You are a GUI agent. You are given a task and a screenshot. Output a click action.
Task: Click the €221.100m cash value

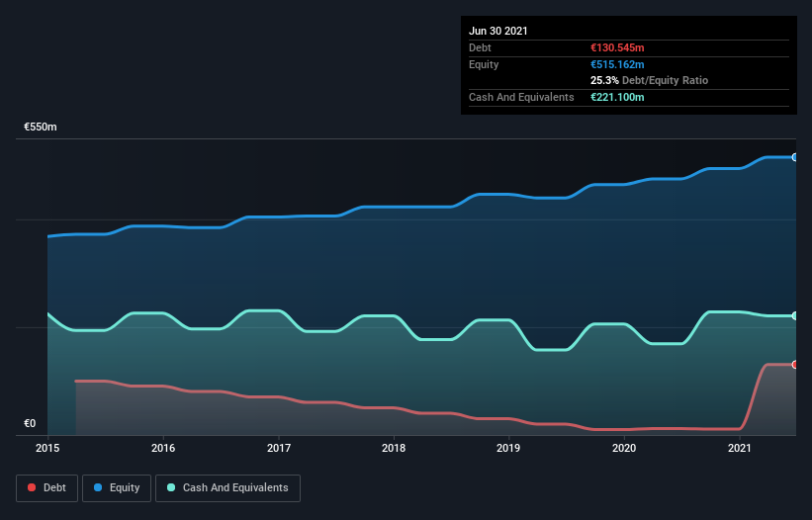(x=617, y=97)
